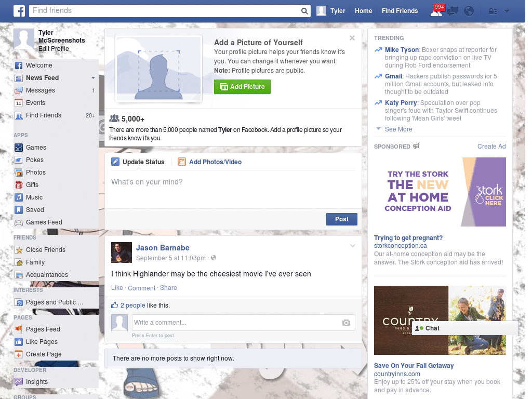This screenshot has height=399, width=532.
Task: Open Music app icon
Action: tap(19, 197)
